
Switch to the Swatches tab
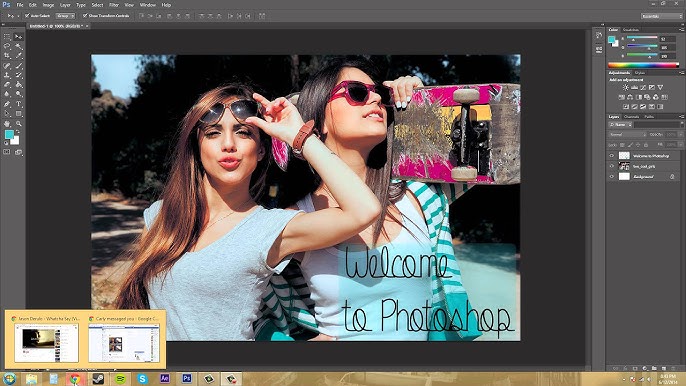coord(631,30)
